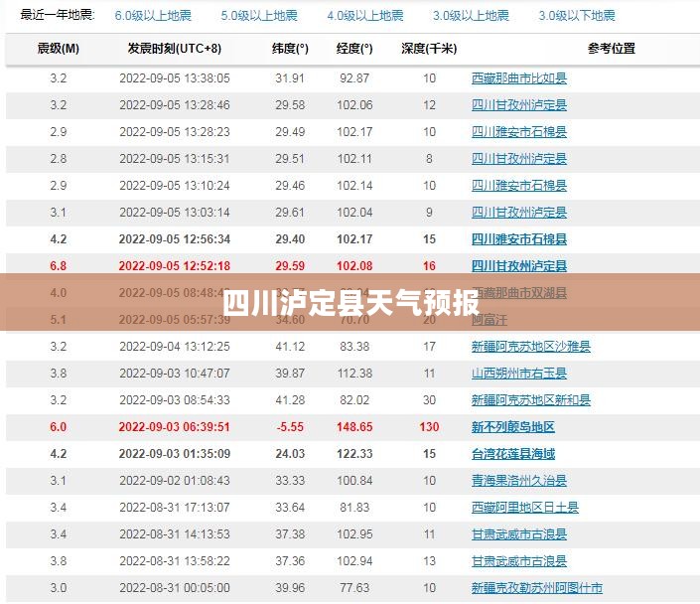Screen dimensions: 700x604
Task: Click the time 2022-09-03 01:35:09
Action: [x=175, y=454]
